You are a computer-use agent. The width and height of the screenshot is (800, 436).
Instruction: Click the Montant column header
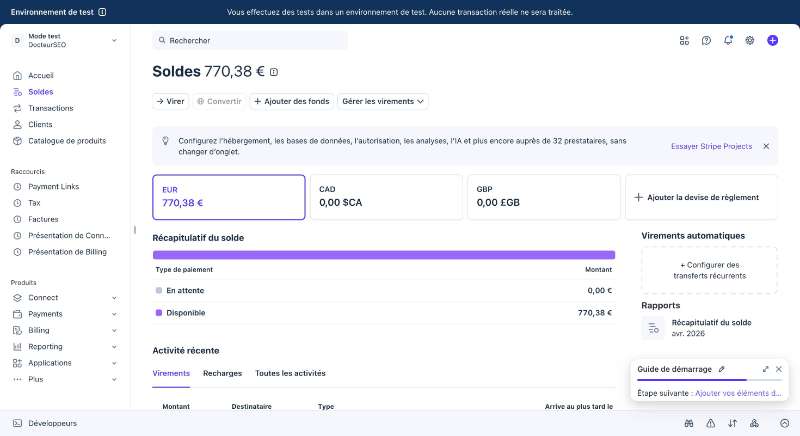coord(176,406)
